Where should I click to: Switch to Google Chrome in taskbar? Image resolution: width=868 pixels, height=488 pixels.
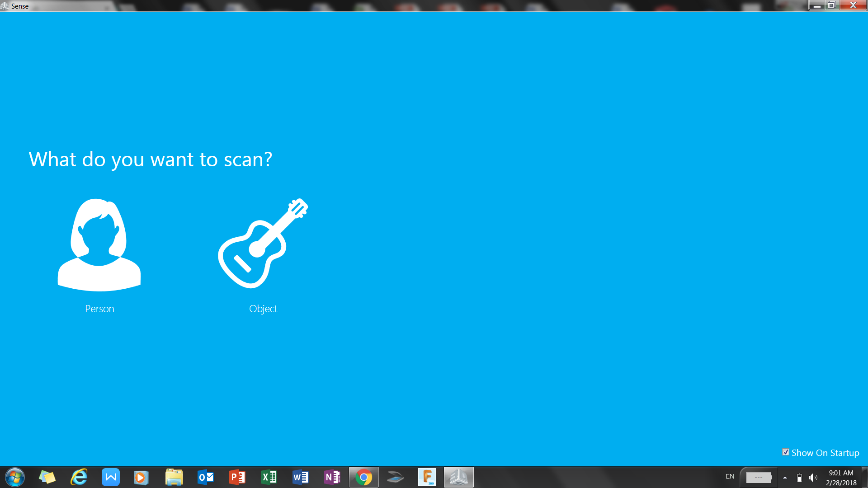pos(363,477)
